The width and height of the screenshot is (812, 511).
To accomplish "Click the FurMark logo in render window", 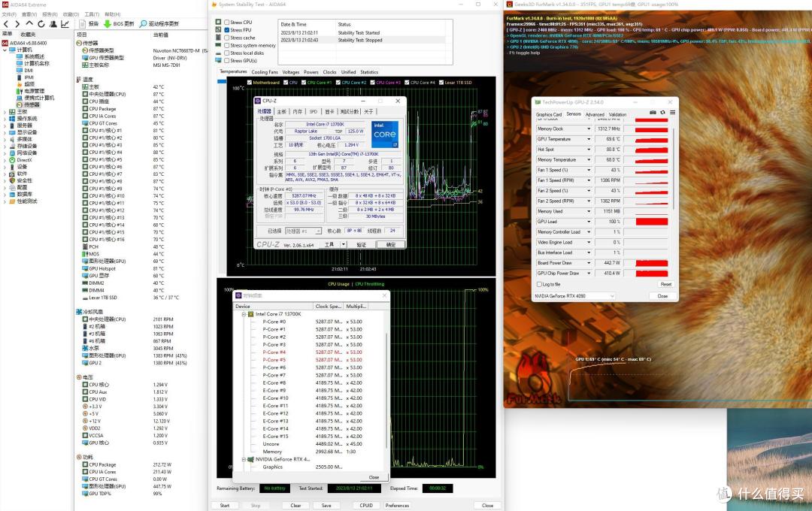I will pos(532,378).
